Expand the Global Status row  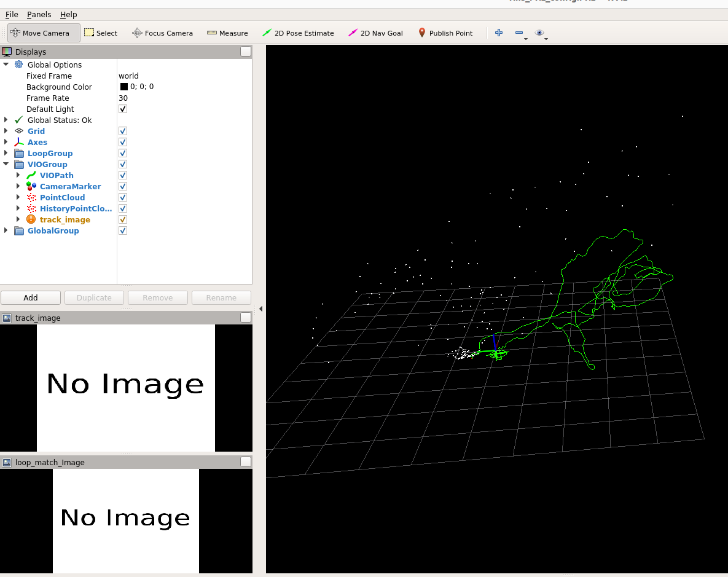(6, 120)
